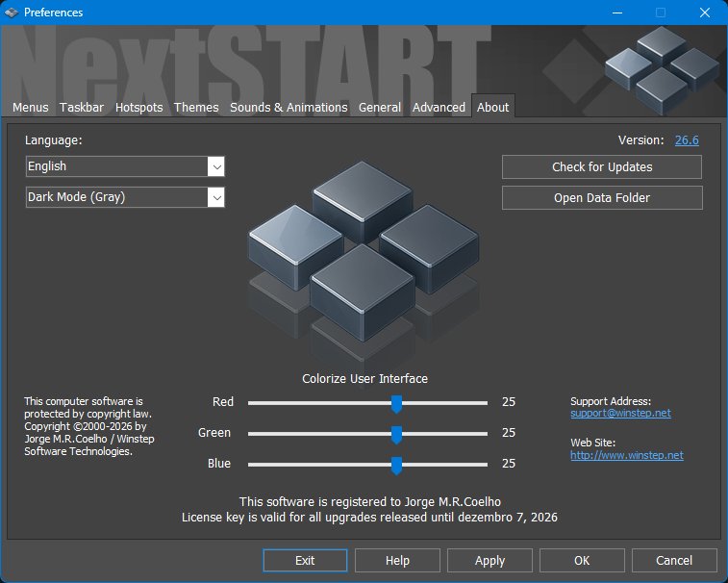Click the license key validity text
Image resolution: width=728 pixels, height=583 pixels.
click(369, 517)
